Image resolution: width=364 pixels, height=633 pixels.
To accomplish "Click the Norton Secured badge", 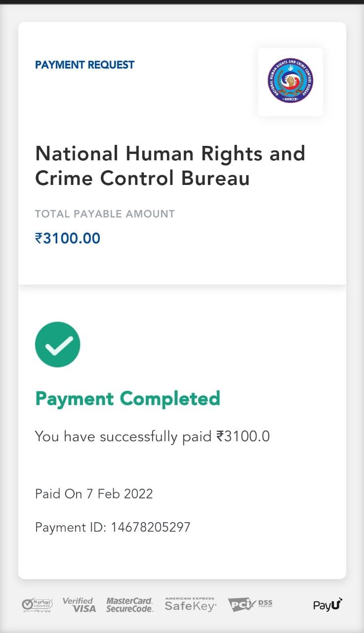I will click(x=37, y=604).
